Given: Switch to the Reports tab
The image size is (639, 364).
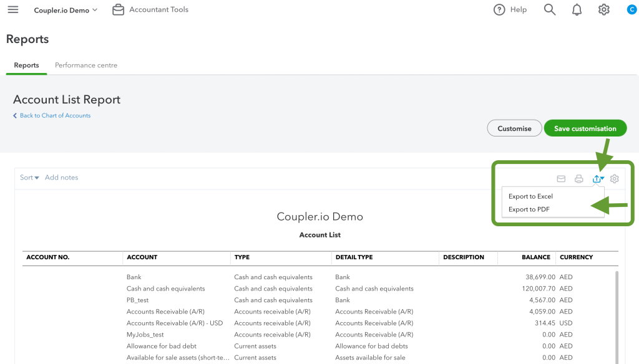Looking at the screenshot, I should [x=26, y=65].
